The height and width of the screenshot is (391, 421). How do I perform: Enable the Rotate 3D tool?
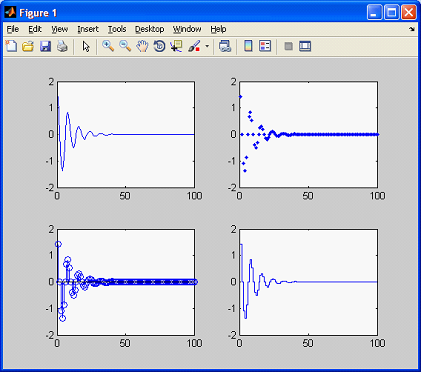pos(159,46)
